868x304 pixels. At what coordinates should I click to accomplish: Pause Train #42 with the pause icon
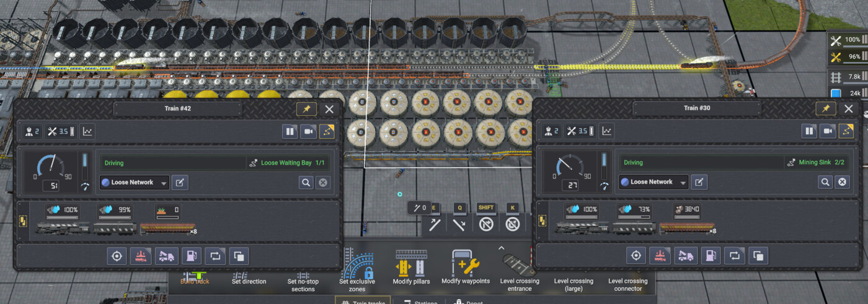coord(290,131)
